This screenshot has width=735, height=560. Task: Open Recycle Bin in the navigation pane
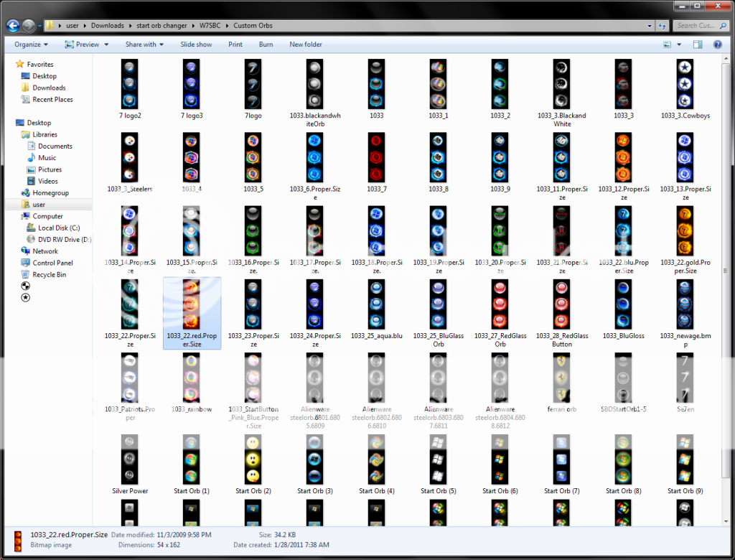49,275
